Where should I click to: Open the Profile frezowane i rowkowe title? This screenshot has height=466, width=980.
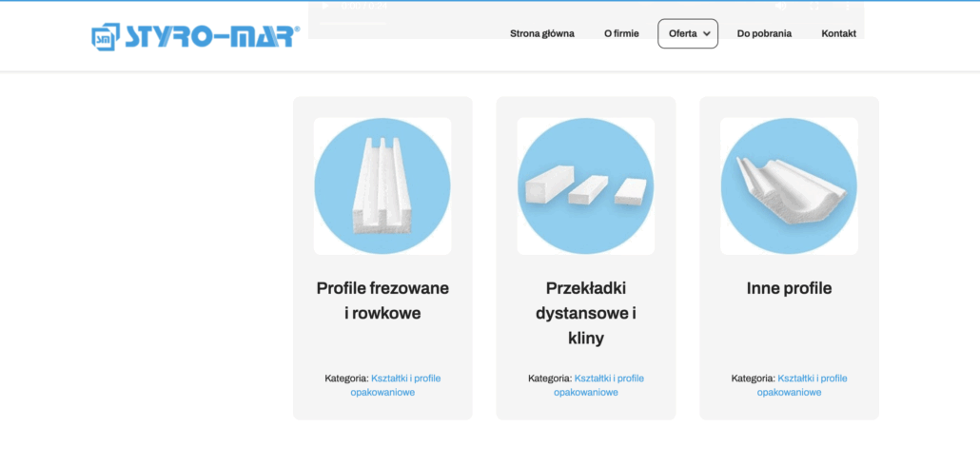coord(382,301)
